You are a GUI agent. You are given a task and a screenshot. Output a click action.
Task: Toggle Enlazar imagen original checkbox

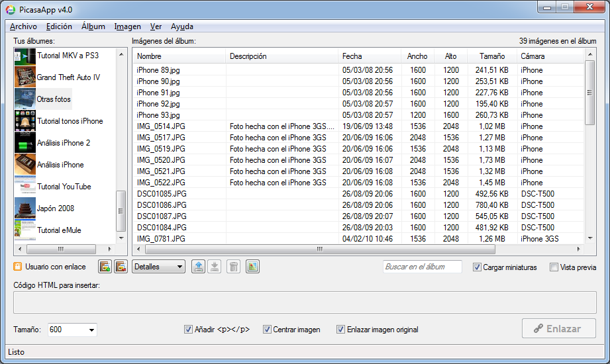pos(341,330)
